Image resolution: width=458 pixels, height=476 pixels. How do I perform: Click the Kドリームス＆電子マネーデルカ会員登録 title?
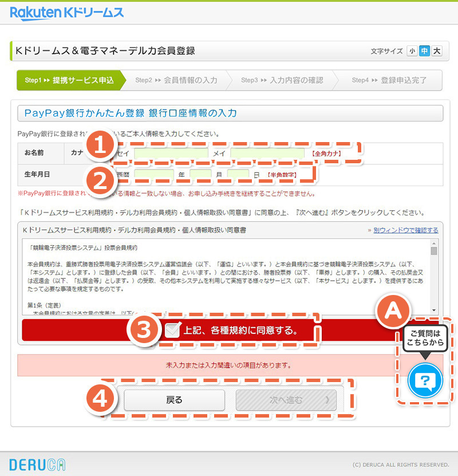(105, 51)
